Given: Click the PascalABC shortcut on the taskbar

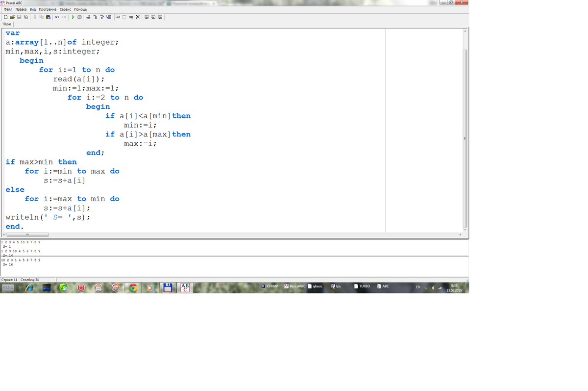Looking at the screenshot, I should 294,286.
